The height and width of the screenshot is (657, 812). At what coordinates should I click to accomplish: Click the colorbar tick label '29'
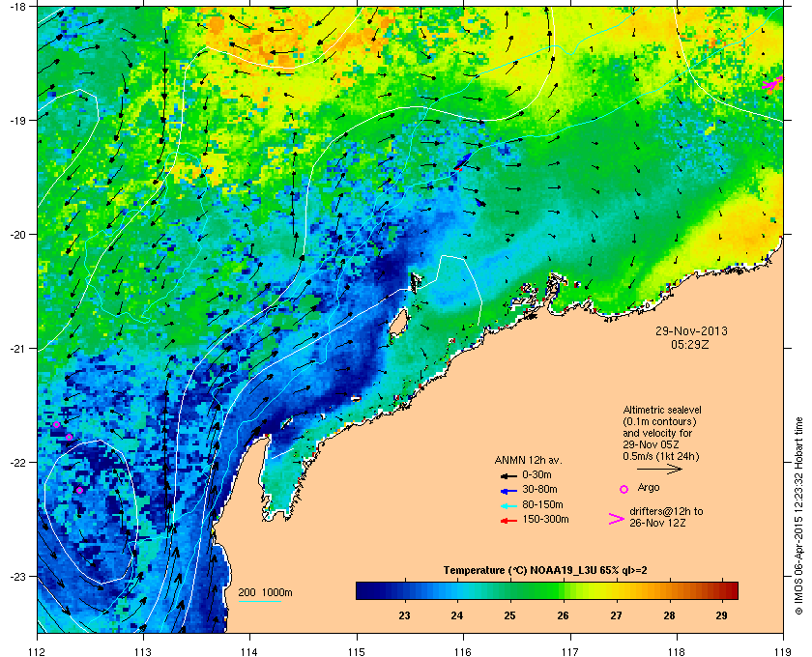(721, 615)
